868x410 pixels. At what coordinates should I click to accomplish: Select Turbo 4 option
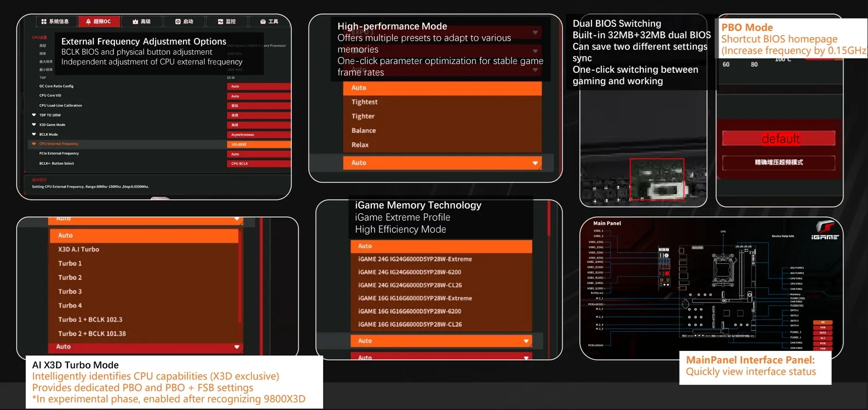pos(145,305)
